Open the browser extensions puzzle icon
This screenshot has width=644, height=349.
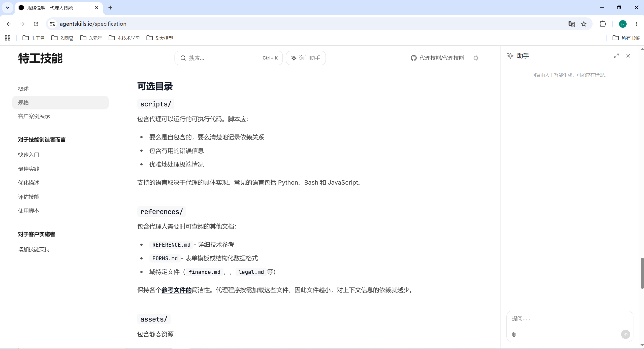pyautogui.click(x=603, y=24)
